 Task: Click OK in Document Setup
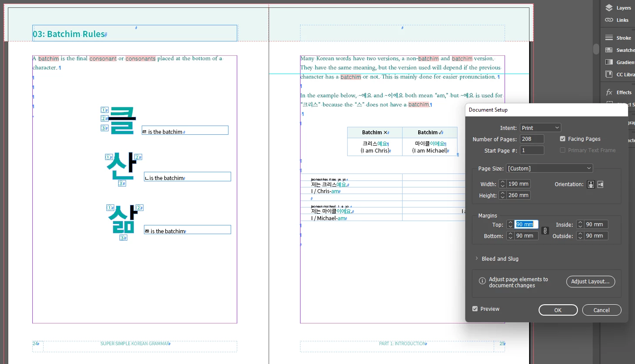point(558,310)
